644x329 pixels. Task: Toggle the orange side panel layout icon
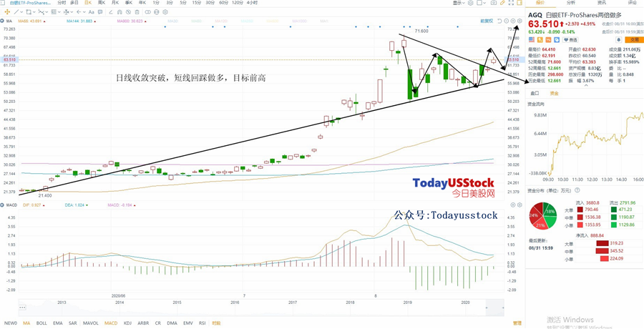tap(519, 3)
